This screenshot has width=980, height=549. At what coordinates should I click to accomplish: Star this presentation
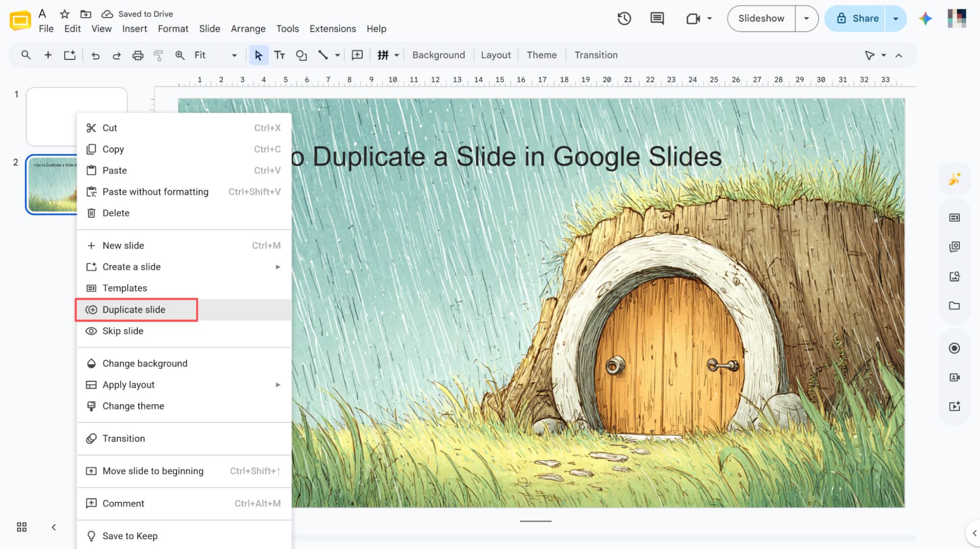pos(64,14)
